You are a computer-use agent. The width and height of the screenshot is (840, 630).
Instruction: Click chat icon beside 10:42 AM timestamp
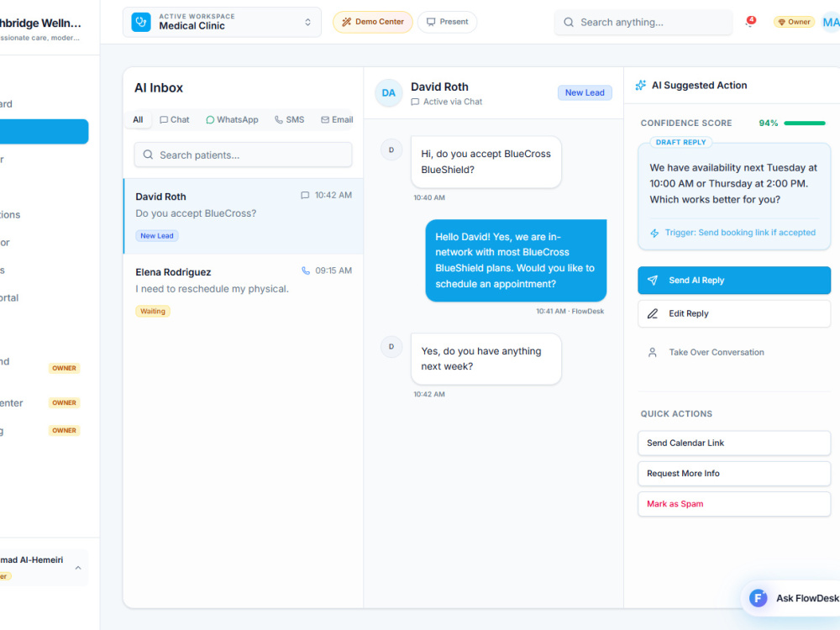click(305, 196)
